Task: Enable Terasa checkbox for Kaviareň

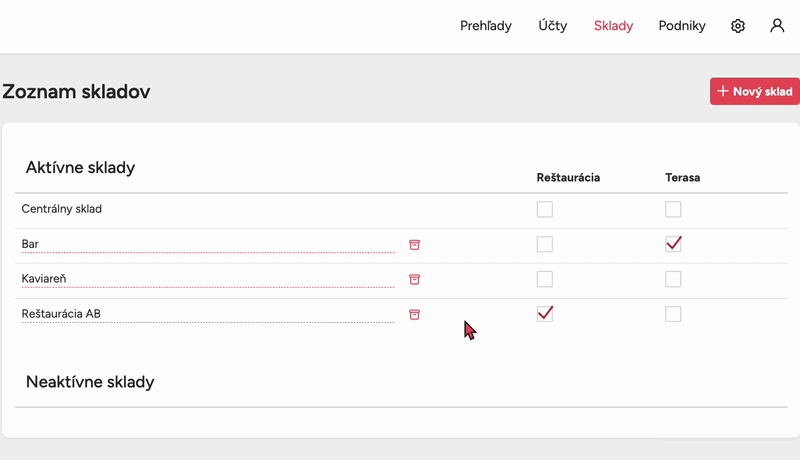Action: (673, 279)
